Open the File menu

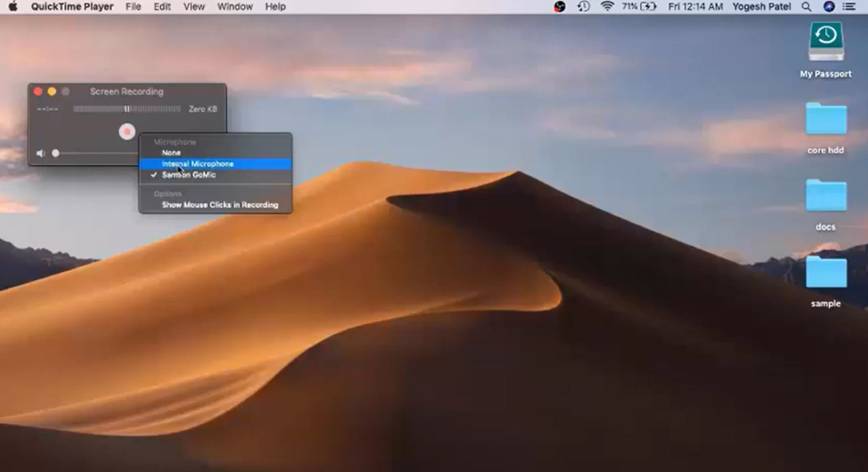tap(133, 6)
